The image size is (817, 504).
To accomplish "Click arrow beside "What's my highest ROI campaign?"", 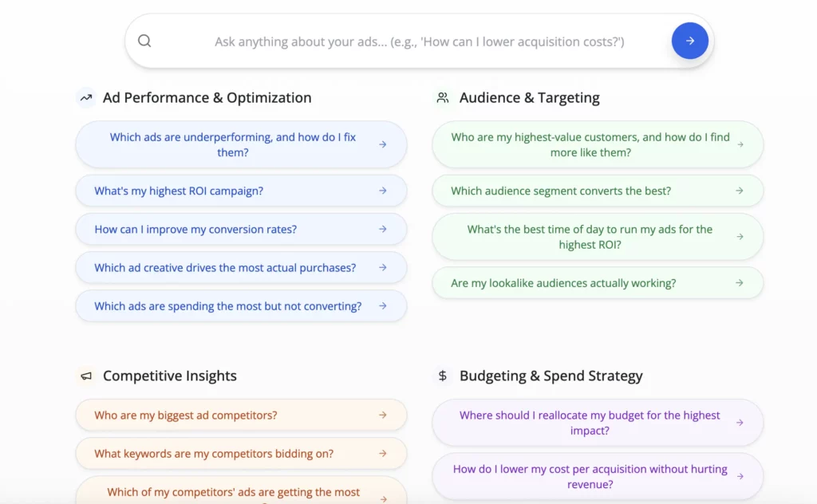I will 383,191.
